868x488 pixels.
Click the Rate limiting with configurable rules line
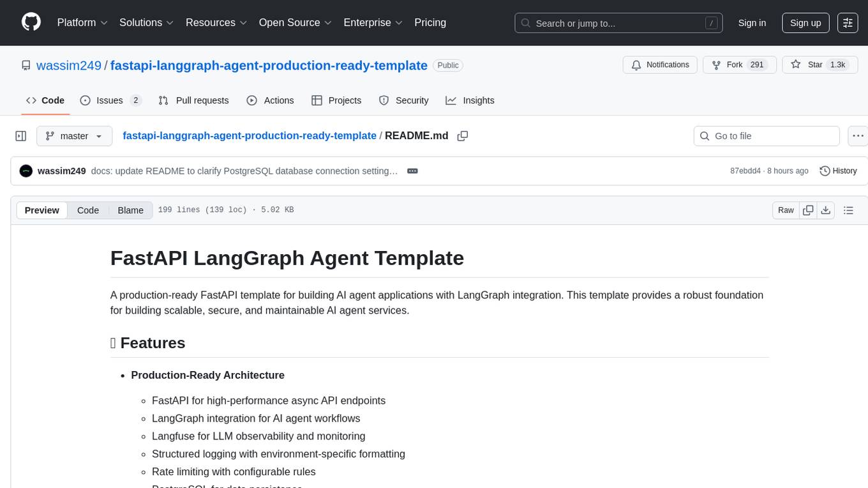234,472
